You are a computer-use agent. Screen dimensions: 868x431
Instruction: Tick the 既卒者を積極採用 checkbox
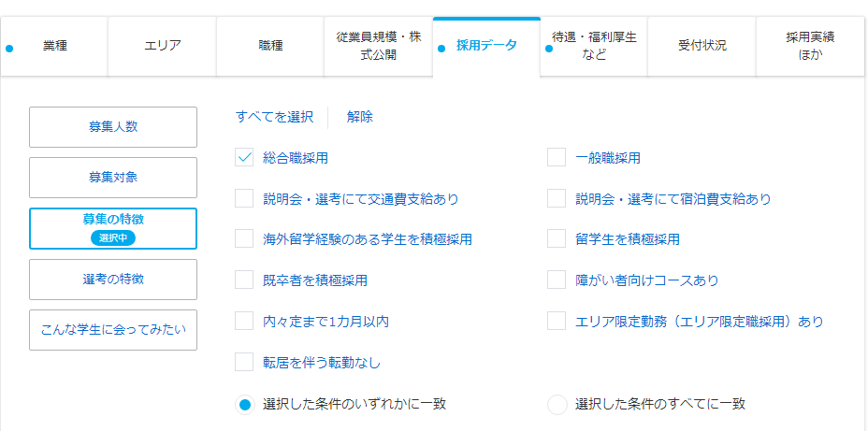(245, 280)
